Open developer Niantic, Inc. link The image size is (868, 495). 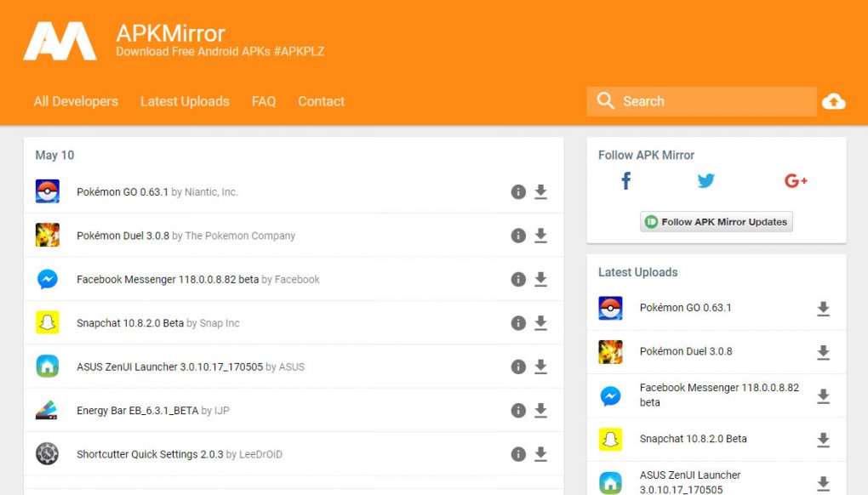coord(211,192)
